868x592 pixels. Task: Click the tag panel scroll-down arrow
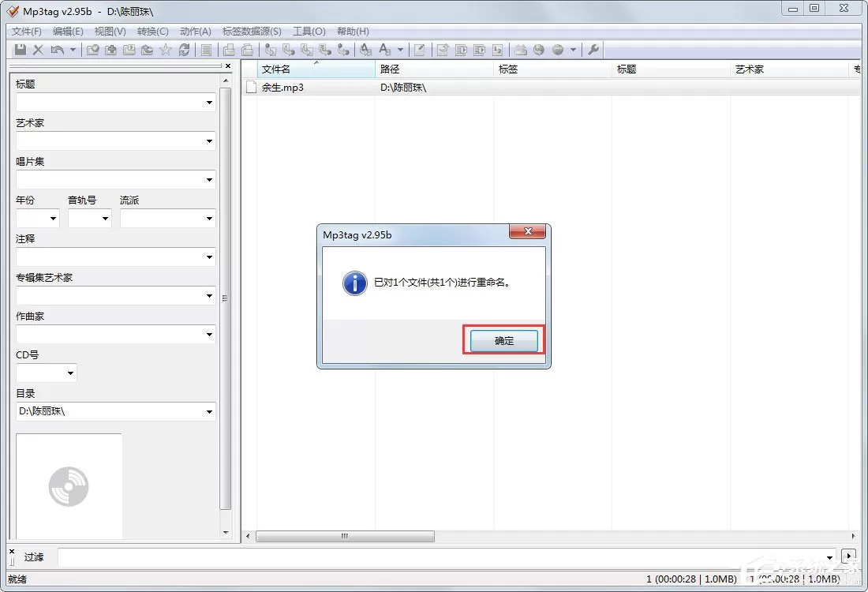click(x=226, y=533)
